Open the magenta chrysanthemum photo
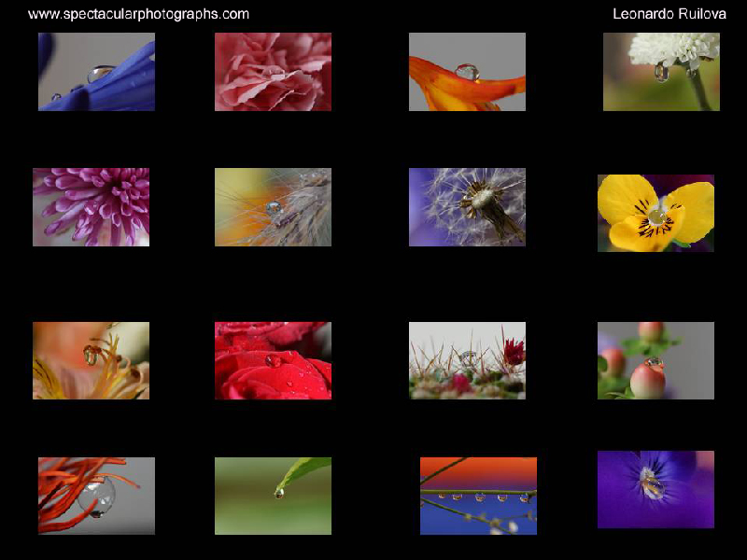Viewport: 747px width, 560px height. [91, 207]
